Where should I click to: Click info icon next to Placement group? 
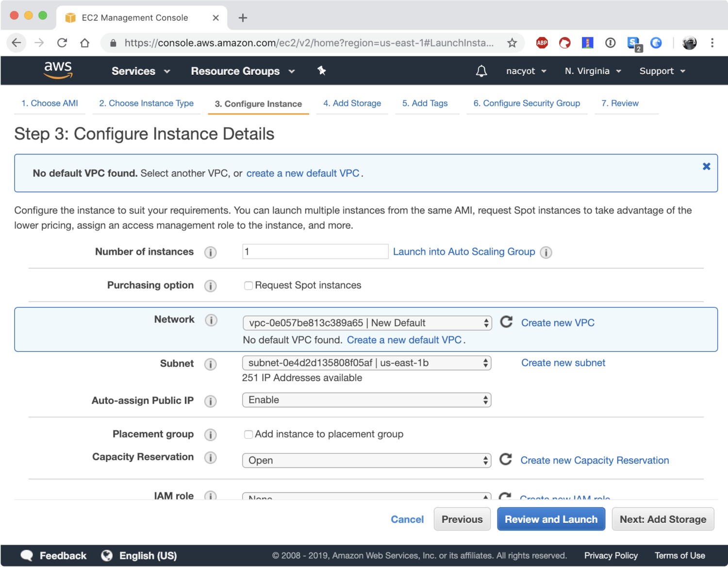[x=210, y=434]
